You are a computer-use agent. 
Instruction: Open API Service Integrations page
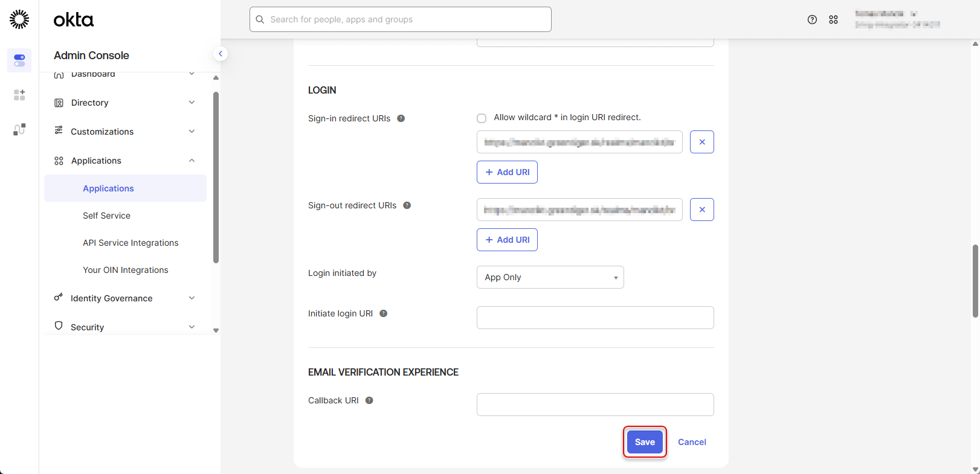[131, 243]
